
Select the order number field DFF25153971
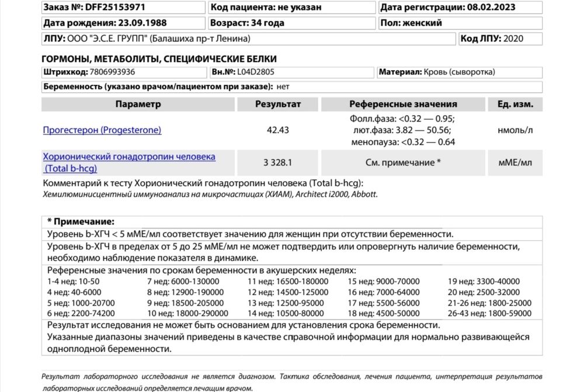(x=123, y=7)
